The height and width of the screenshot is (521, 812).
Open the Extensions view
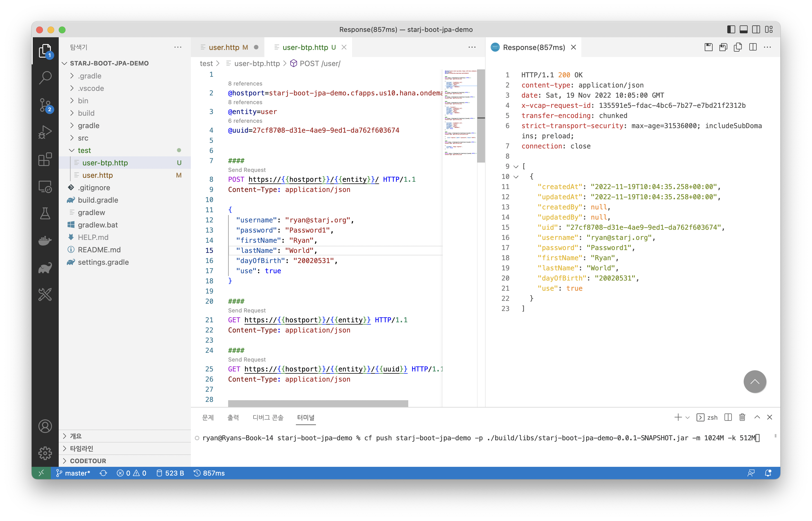[45, 159]
